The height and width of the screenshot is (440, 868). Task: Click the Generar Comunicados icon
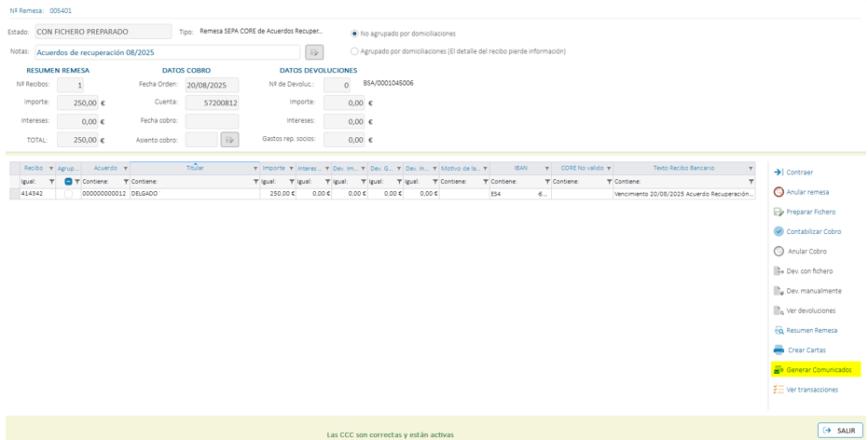[778, 370]
